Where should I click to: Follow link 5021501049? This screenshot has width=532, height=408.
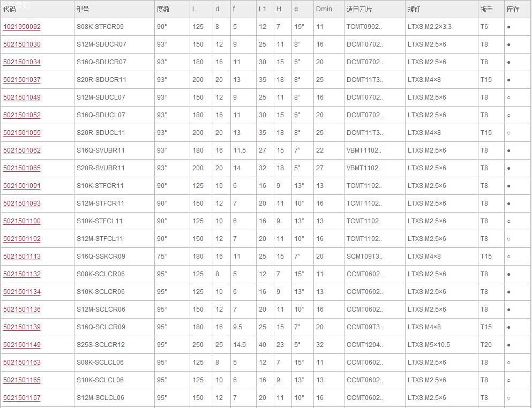click(x=22, y=97)
